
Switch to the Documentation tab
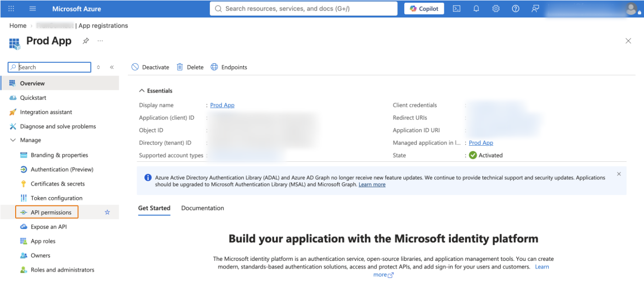point(202,208)
